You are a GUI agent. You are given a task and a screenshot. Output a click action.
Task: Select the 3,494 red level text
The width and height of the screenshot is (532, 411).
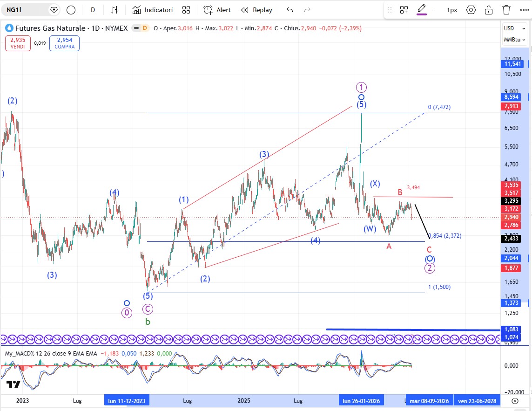pos(413,187)
